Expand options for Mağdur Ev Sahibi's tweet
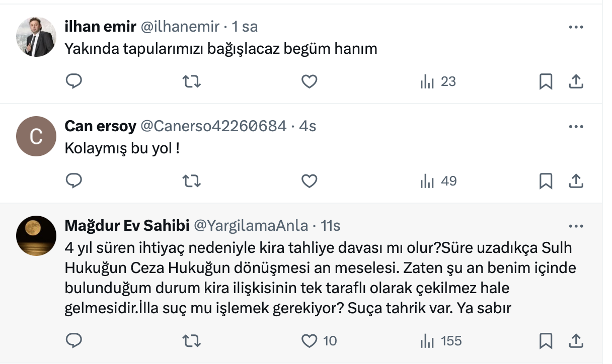Image resolution: width=612 pixels, height=364 pixels. (575, 226)
